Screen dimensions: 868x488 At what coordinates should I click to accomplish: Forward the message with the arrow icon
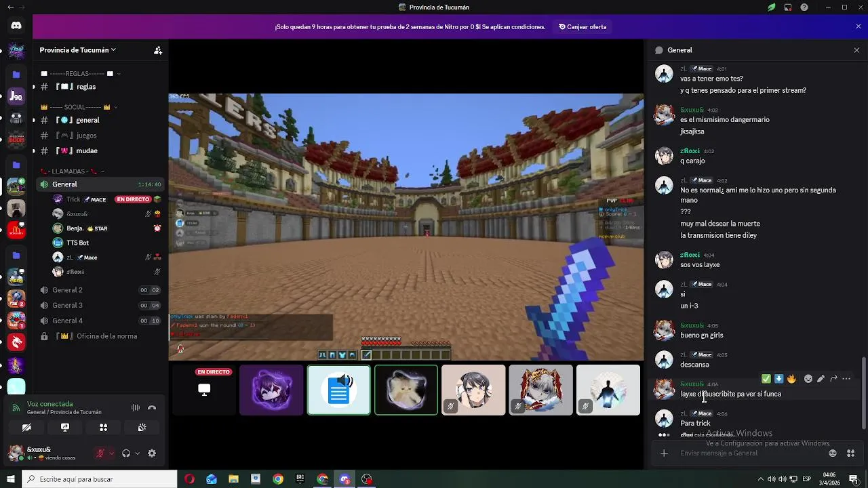coord(833,379)
